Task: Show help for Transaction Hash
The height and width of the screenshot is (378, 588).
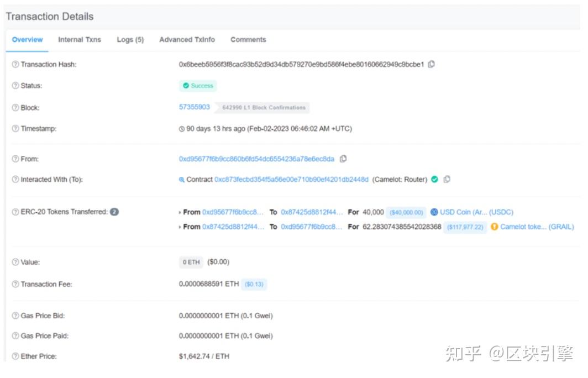Action: pyautogui.click(x=15, y=65)
